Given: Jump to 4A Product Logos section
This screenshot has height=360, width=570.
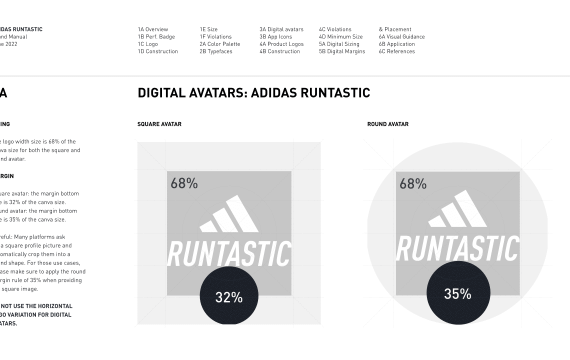Looking at the screenshot, I should click(x=281, y=44).
